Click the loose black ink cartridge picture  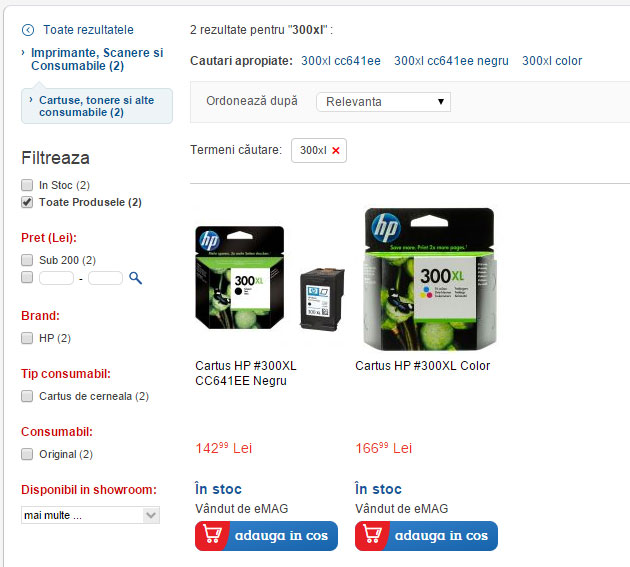(322, 299)
